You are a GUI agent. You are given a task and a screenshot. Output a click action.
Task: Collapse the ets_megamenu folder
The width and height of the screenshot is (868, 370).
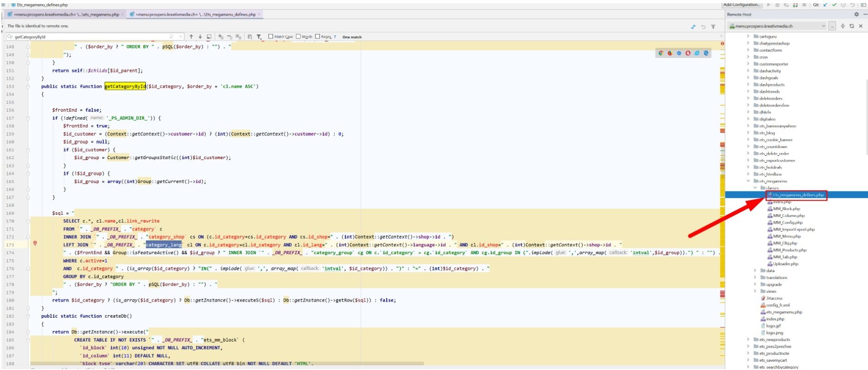click(748, 181)
